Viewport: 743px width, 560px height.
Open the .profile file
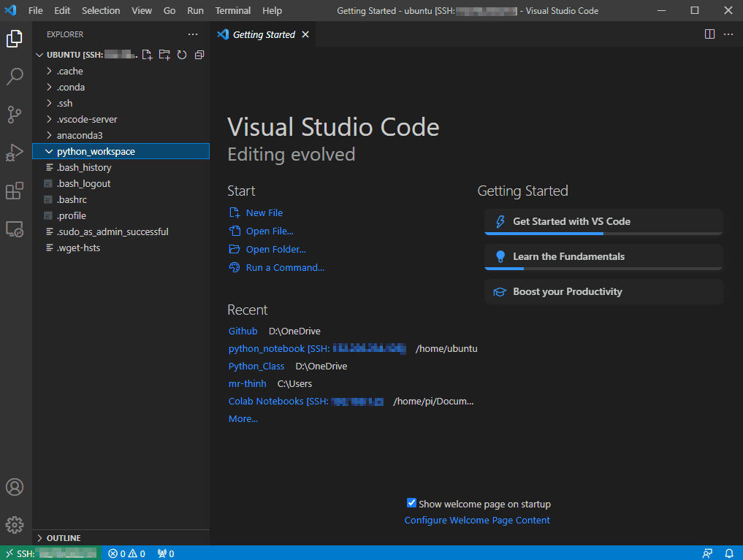pos(121,216)
